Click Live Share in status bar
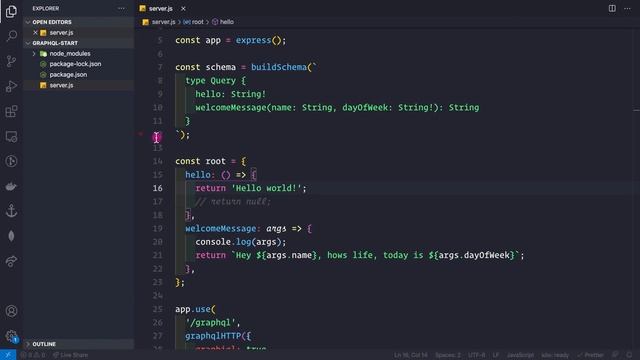The image size is (640, 360). pos(71,355)
